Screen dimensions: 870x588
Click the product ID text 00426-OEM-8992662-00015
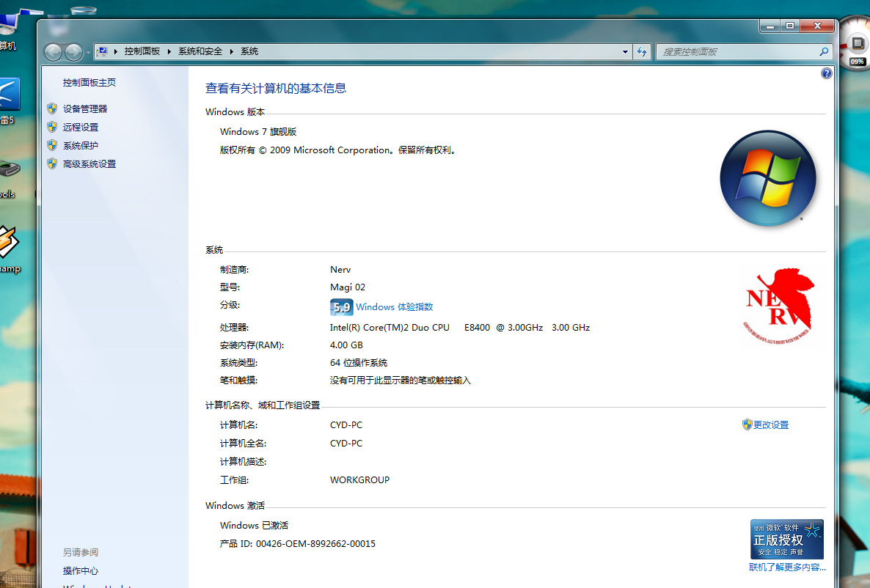[315, 543]
